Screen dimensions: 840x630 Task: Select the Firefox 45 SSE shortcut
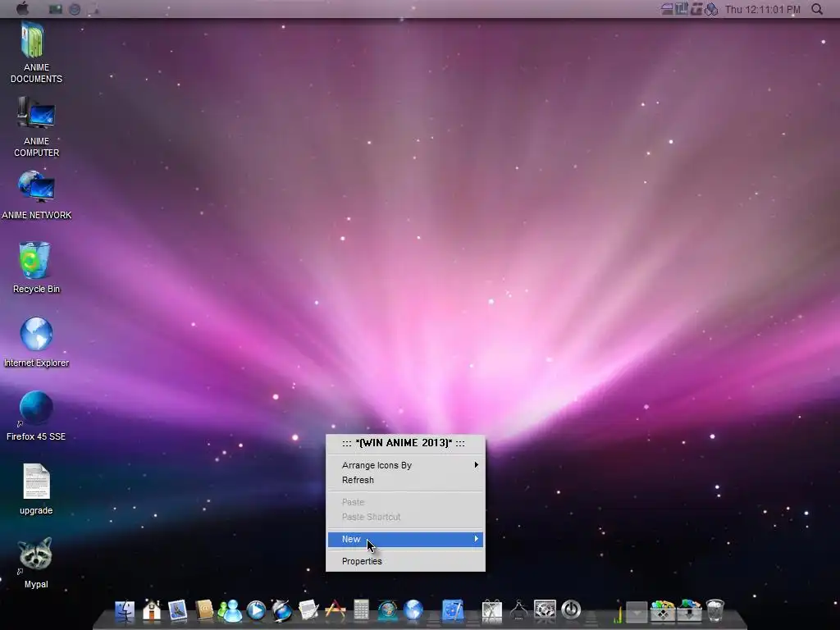pos(36,409)
